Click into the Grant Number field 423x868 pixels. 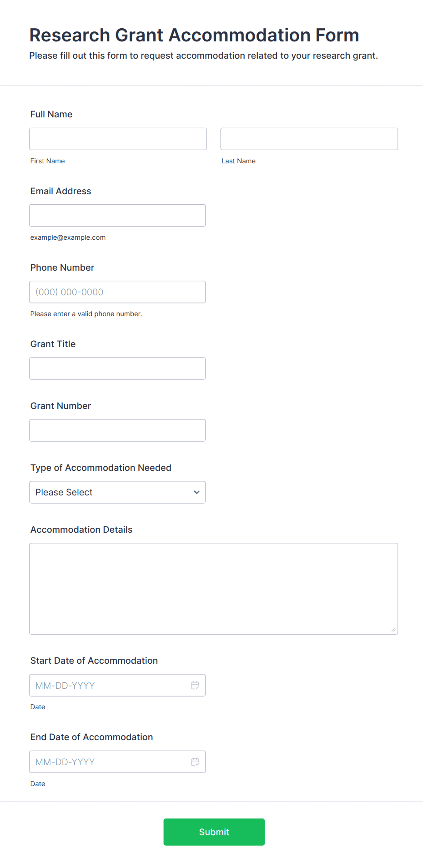coord(117,430)
